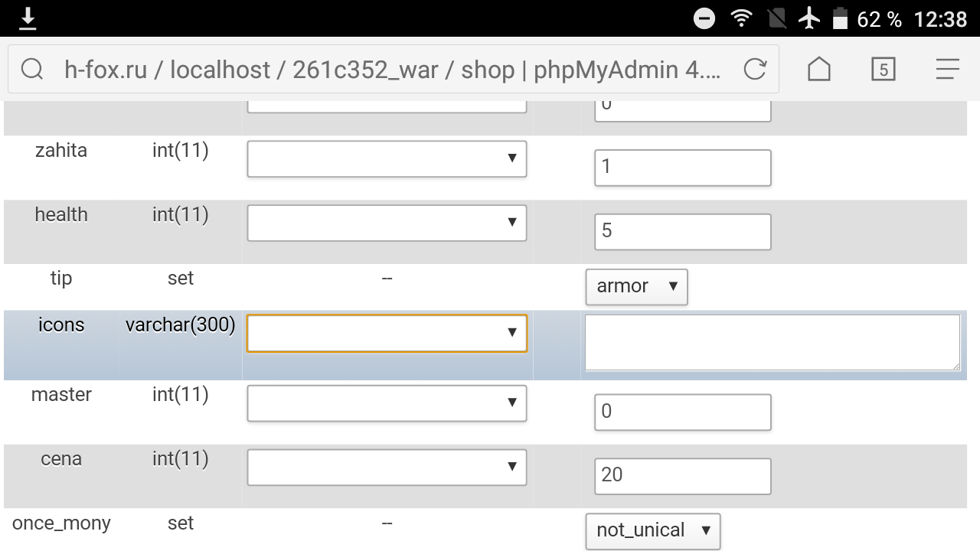Click the cena value field containing 20
The width and height of the screenshot is (980, 551).
click(682, 475)
